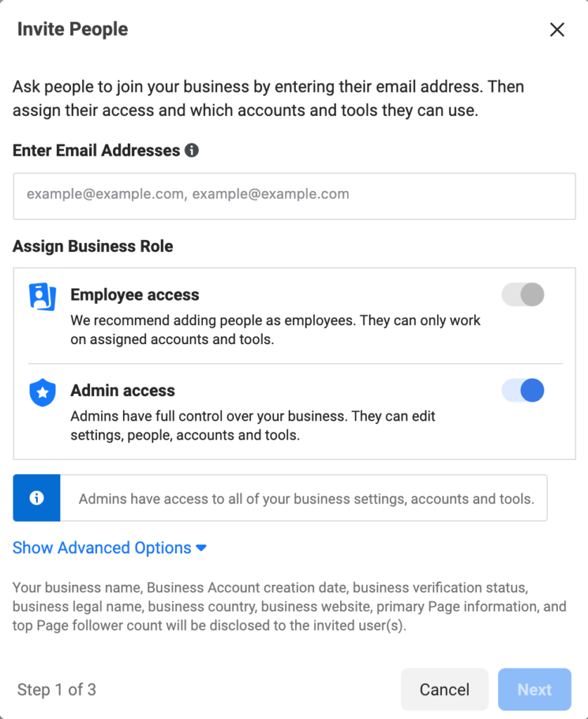The height and width of the screenshot is (719, 588).
Task: Click the caret arrow after Show Advanced Options
Action: point(201,548)
